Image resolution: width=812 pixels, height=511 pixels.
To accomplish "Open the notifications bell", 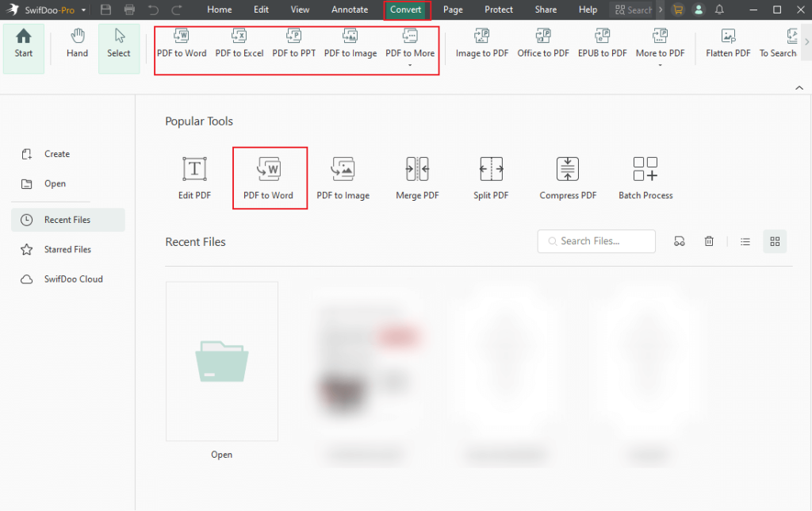I will coord(718,10).
